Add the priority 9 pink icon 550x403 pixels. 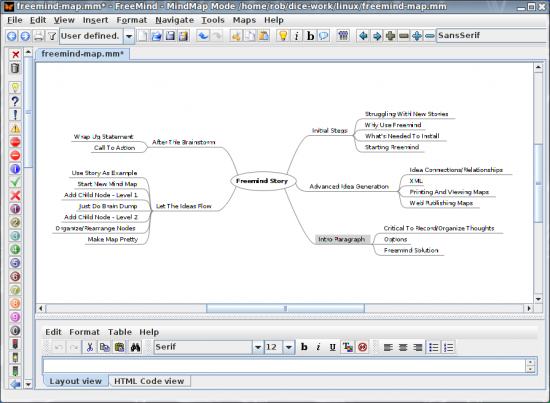[15, 317]
